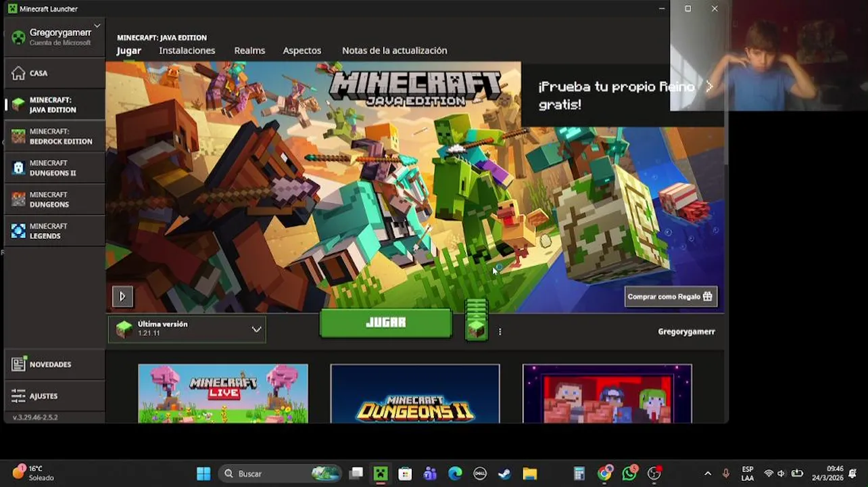Viewport: 868px width, 487px height.
Task: Open the 'Prueba tu propio Reino gratis' banner
Action: coord(622,95)
